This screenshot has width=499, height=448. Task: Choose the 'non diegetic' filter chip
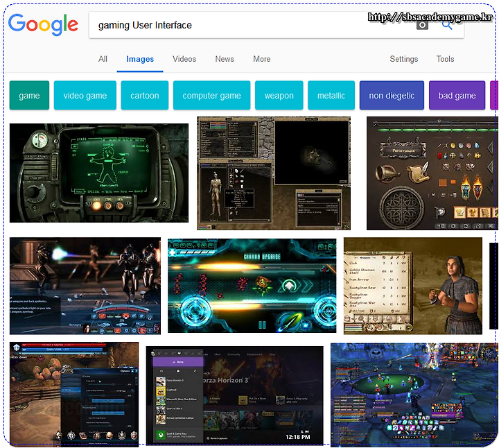pyautogui.click(x=392, y=95)
